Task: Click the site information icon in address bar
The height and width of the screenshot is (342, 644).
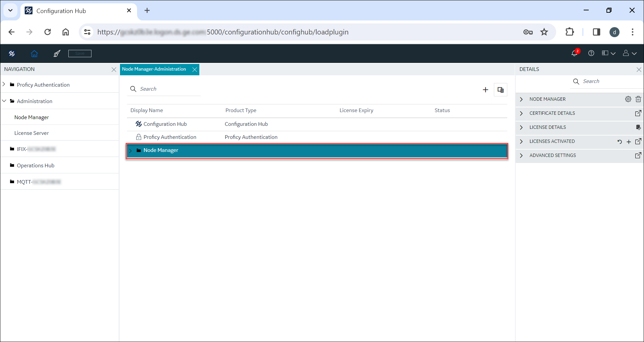Action: point(87,32)
